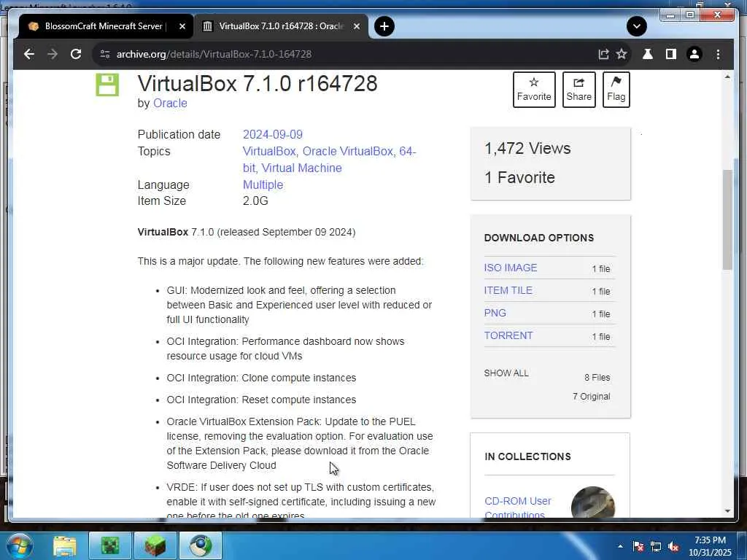747x560 pixels.
Task: Click the '1 Favorite' text
Action: [x=519, y=178]
